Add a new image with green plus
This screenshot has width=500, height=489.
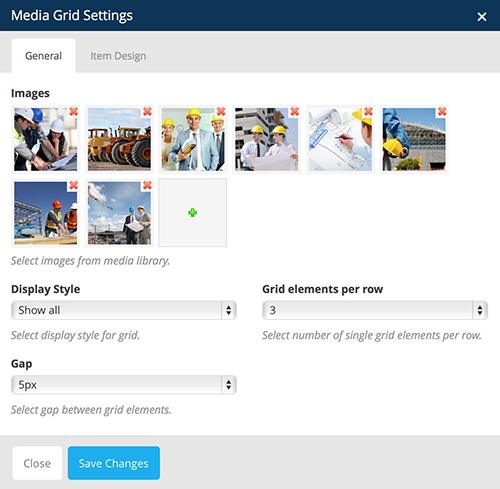tap(193, 213)
